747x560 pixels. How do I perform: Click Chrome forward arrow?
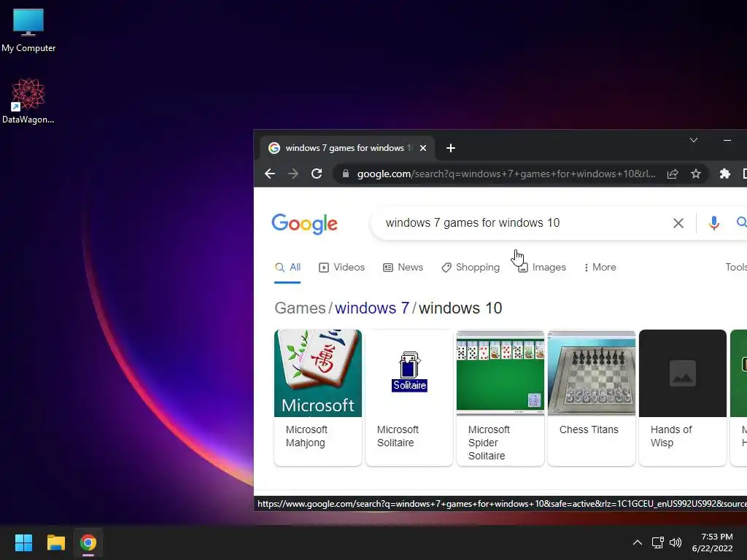(x=293, y=174)
